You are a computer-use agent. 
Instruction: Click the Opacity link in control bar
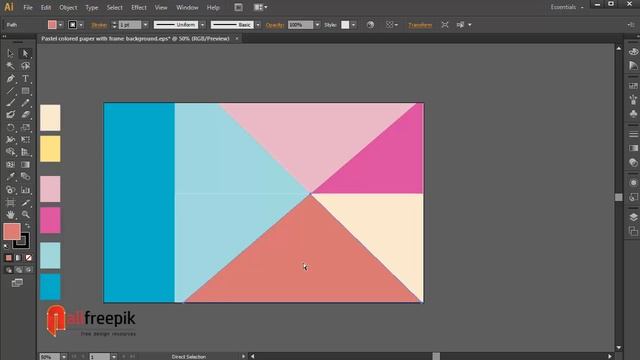pos(275,25)
